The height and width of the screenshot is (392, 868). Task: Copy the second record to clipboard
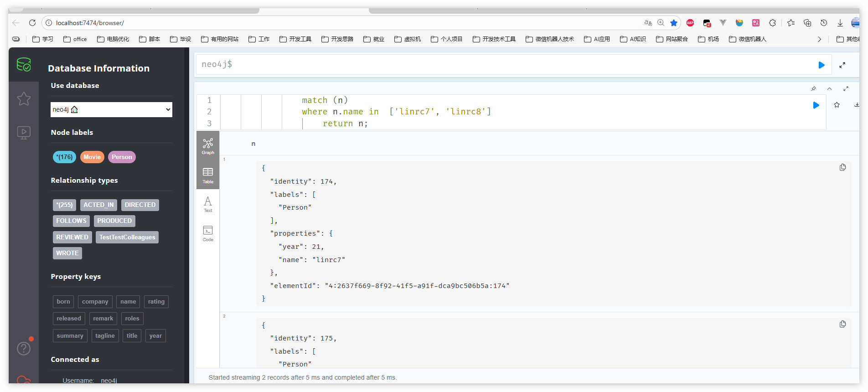tap(842, 324)
